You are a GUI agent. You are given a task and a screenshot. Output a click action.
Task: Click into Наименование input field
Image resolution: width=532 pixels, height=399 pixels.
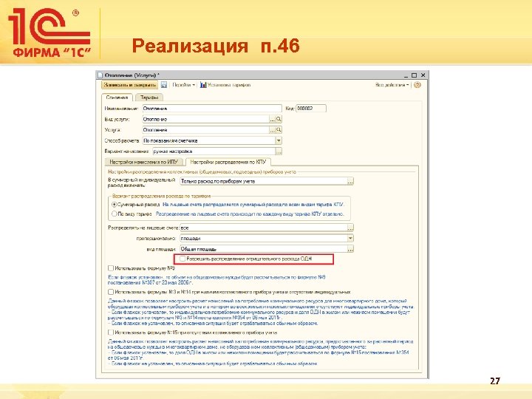(x=212, y=109)
